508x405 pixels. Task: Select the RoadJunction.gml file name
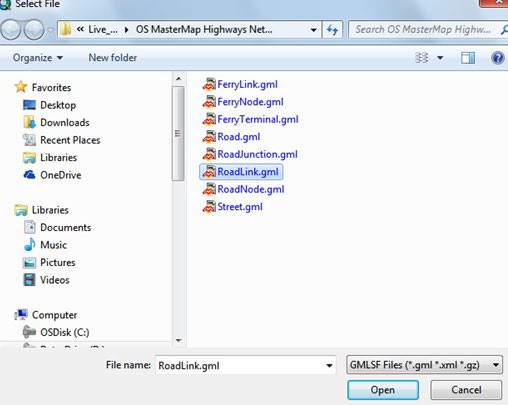257,154
